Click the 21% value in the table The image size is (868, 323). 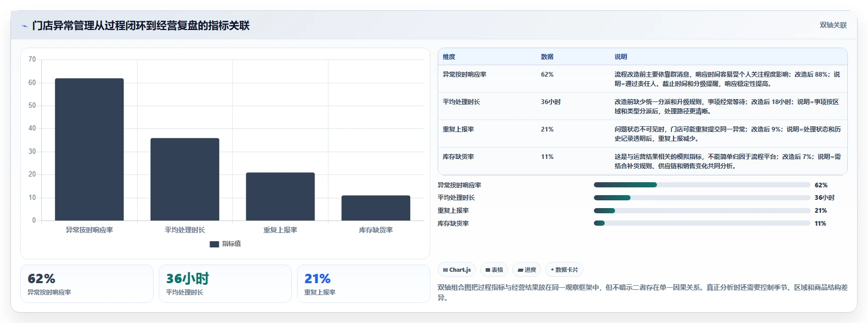547,129
